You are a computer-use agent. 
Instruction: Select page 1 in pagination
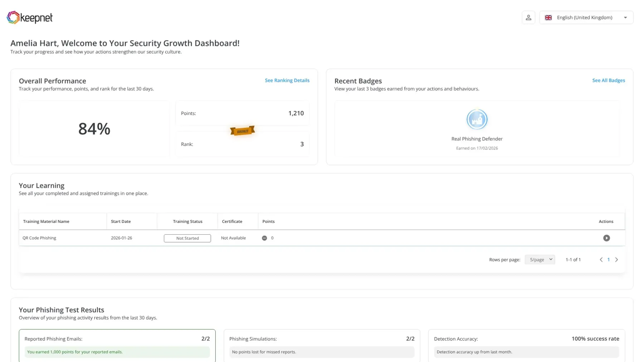coord(608,260)
